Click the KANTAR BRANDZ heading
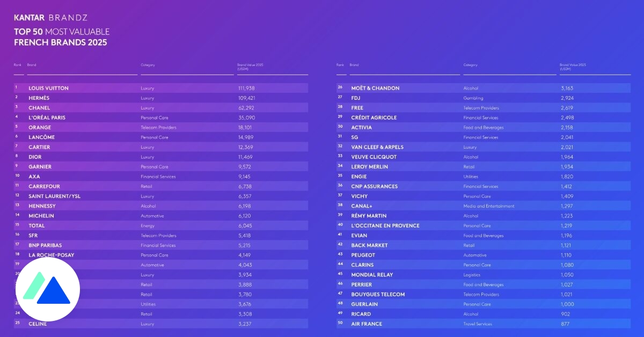The image size is (644, 337). click(x=51, y=18)
